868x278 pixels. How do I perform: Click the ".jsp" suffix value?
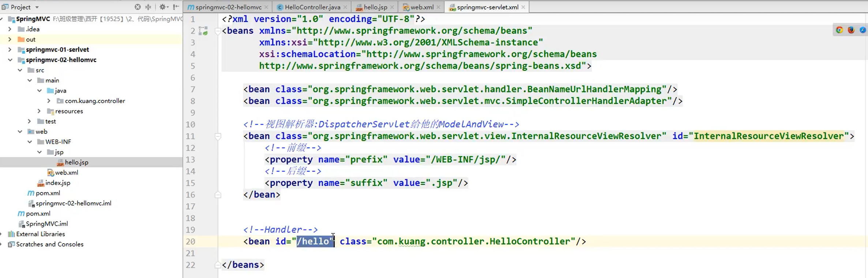[x=441, y=183]
